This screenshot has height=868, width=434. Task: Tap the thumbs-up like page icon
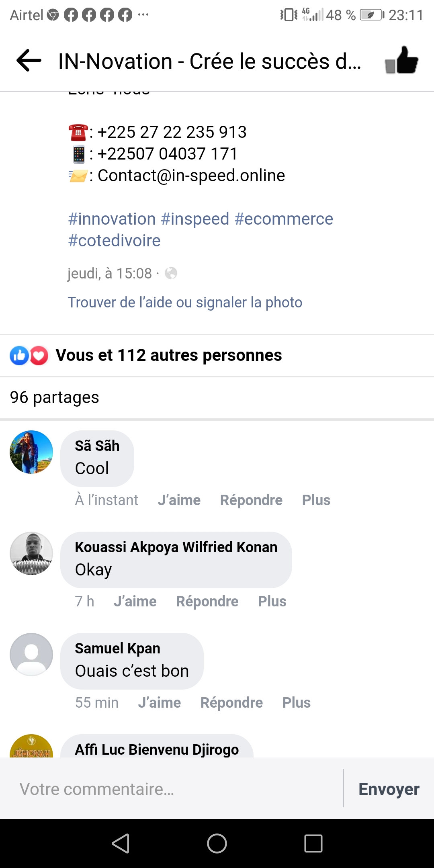401,61
